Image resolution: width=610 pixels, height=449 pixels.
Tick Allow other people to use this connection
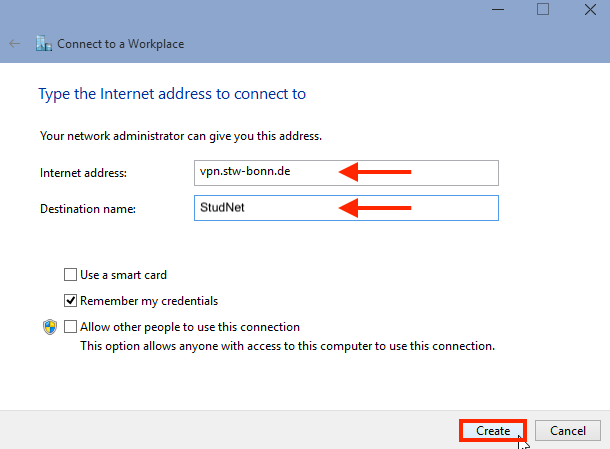(70, 327)
